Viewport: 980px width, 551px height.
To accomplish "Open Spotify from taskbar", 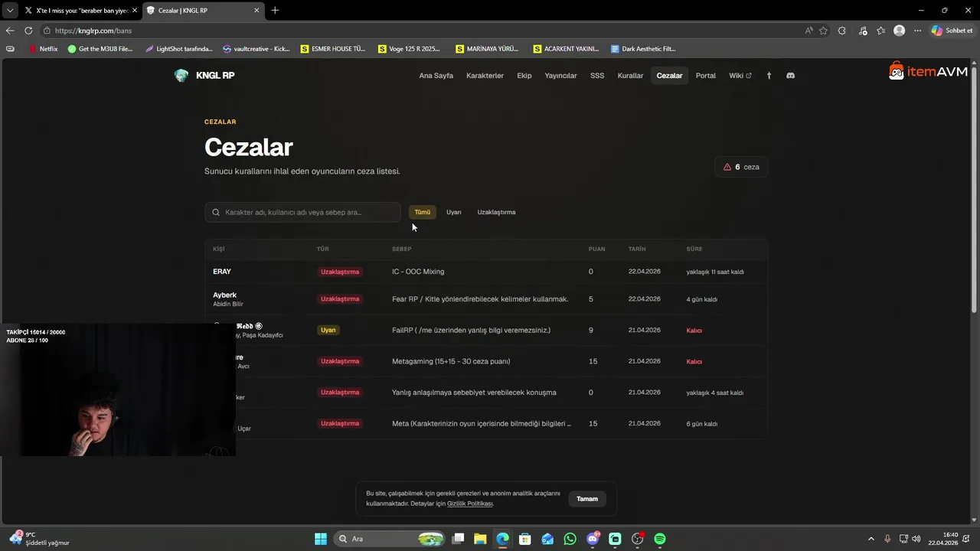I will 660,539.
